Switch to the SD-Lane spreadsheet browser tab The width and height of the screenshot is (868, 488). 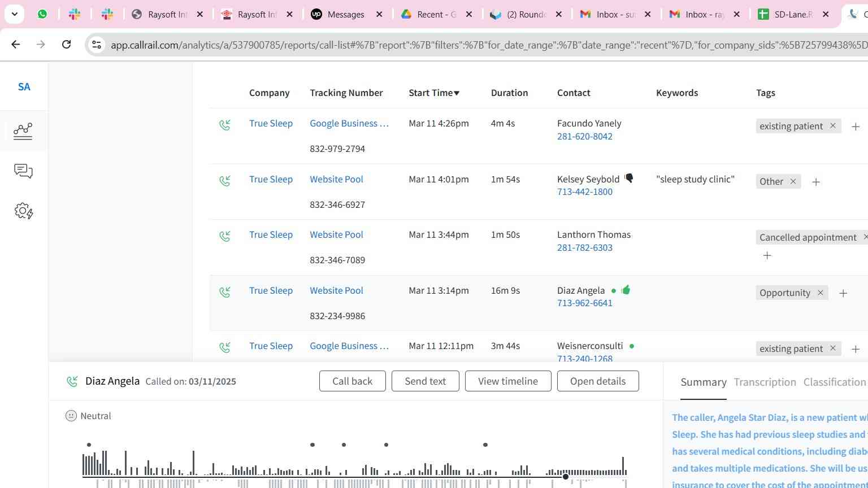pos(793,14)
